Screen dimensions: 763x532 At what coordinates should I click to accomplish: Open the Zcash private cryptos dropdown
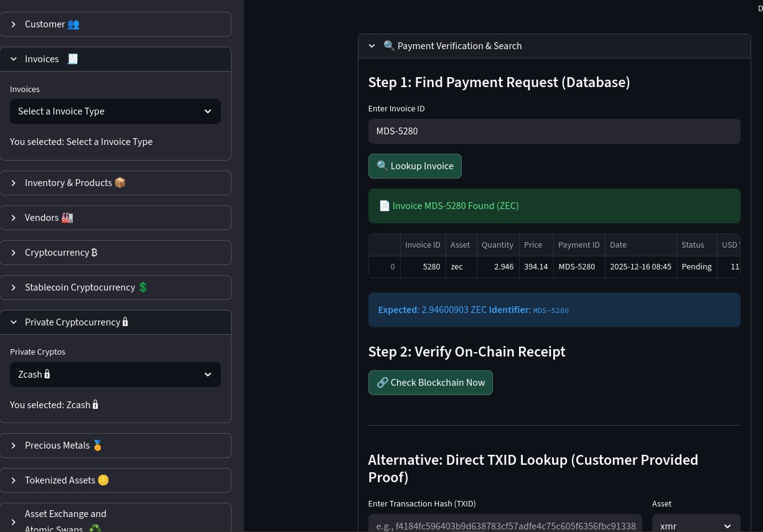click(x=115, y=375)
